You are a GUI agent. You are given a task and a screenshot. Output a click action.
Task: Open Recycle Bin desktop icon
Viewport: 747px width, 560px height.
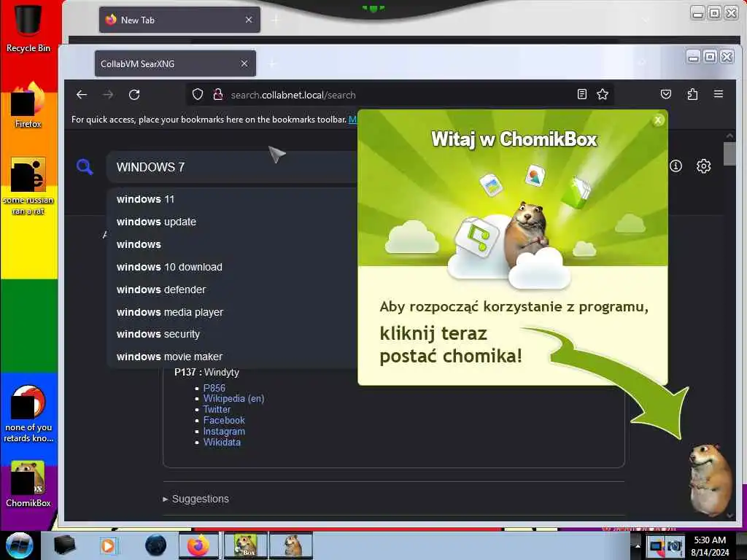point(28,27)
